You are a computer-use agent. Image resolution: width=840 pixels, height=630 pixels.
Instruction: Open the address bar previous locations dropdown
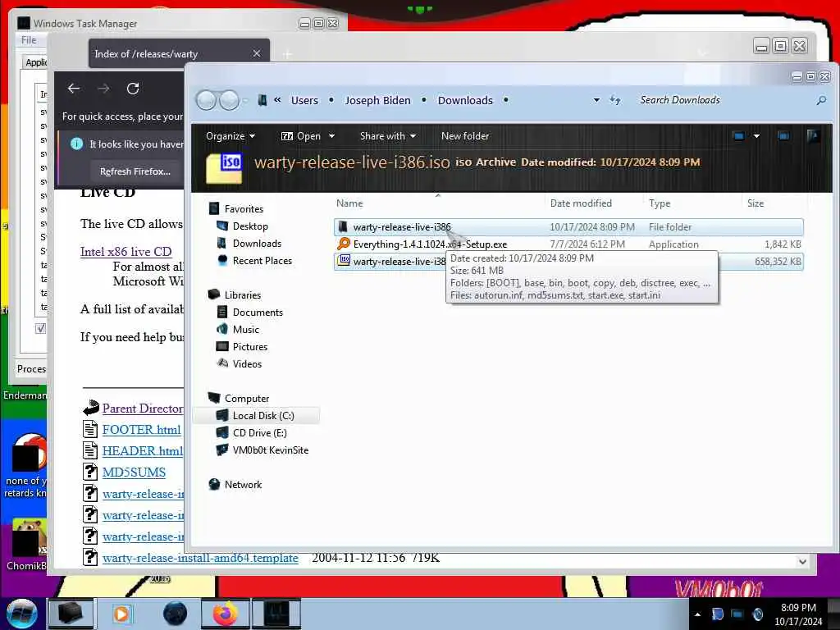click(x=596, y=100)
